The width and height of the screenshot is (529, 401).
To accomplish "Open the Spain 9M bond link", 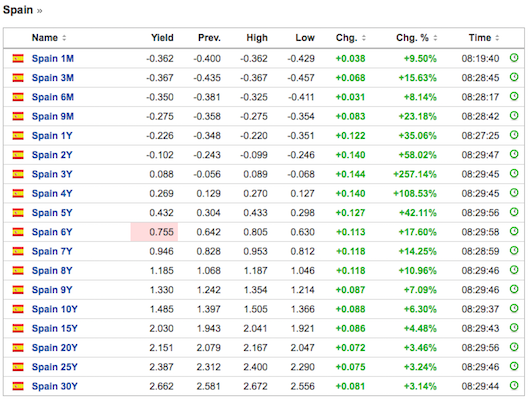I will click(53, 116).
